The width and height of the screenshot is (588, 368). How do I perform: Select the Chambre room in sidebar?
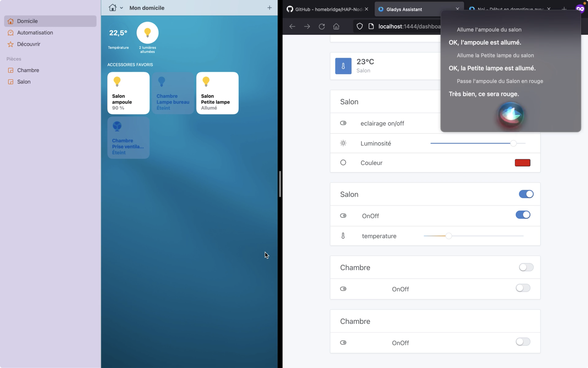[50, 70]
